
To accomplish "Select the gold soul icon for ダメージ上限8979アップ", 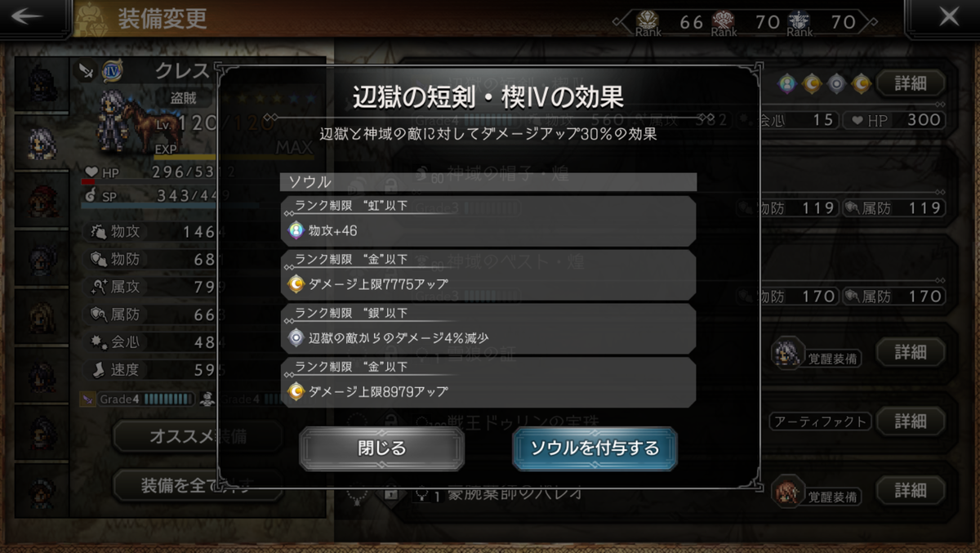I will pyautogui.click(x=296, y=391).
